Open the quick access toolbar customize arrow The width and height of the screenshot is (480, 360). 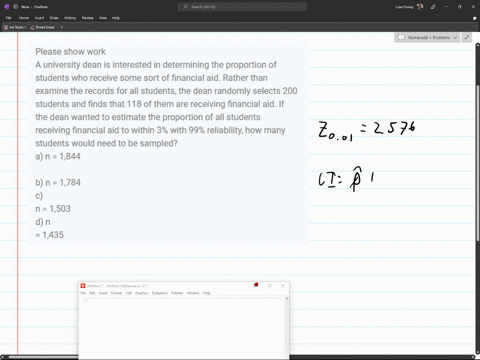pyautogui.click(x=62, y=27)
